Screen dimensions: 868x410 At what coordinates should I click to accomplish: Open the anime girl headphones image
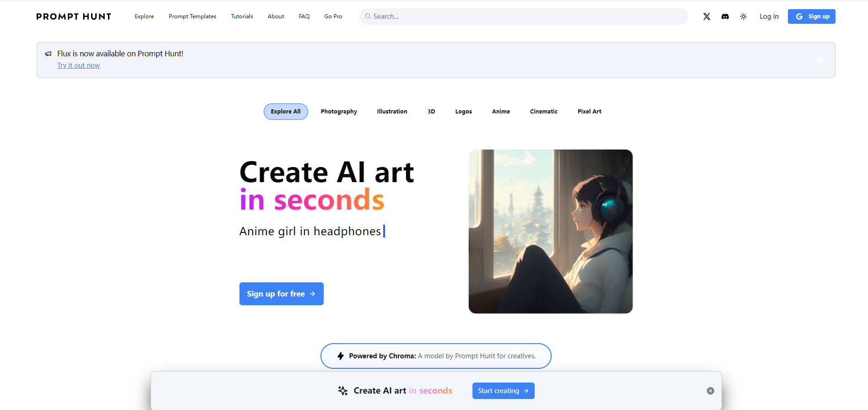click(551, 232)
